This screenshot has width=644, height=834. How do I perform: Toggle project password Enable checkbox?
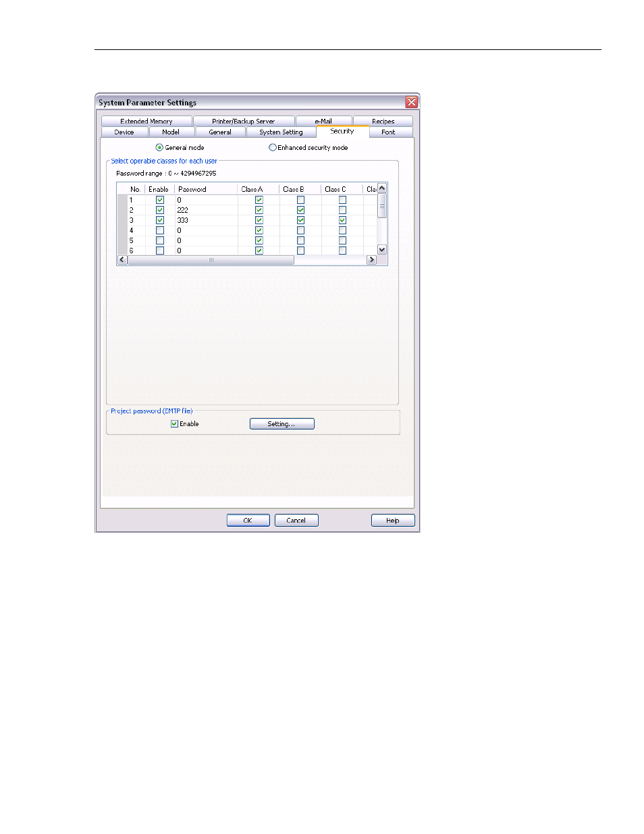[x=175, y=424]
